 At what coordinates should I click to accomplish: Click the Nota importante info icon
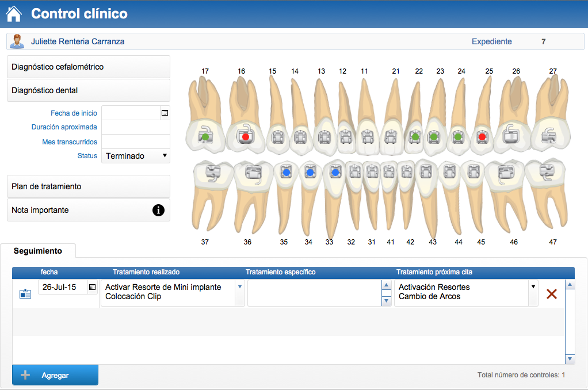(x=159, y=211)
